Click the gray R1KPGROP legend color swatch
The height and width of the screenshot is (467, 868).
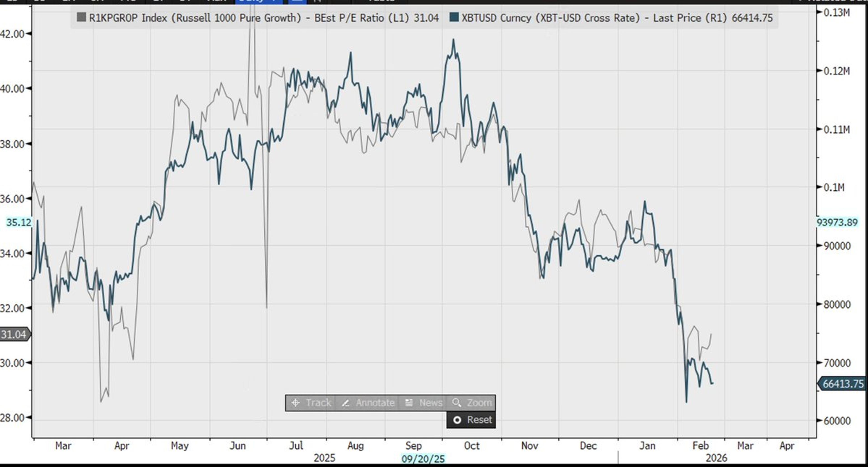coord(81,17)
